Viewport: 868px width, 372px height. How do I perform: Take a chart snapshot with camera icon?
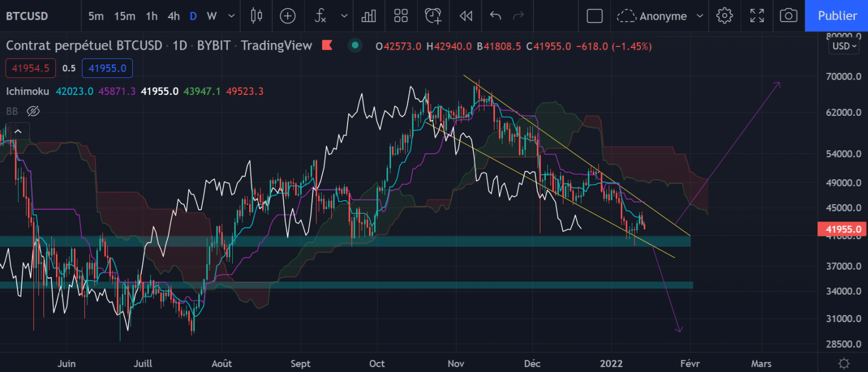(788, 16)
